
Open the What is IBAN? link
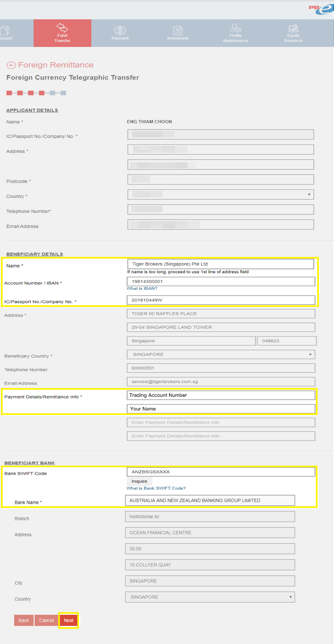coord(142,288)
